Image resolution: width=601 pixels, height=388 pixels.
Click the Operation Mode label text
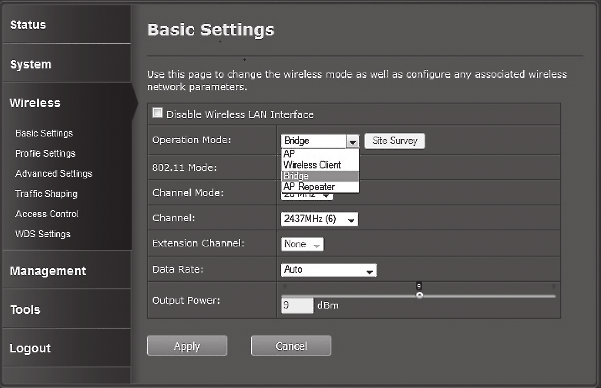[x=192, y=140]
